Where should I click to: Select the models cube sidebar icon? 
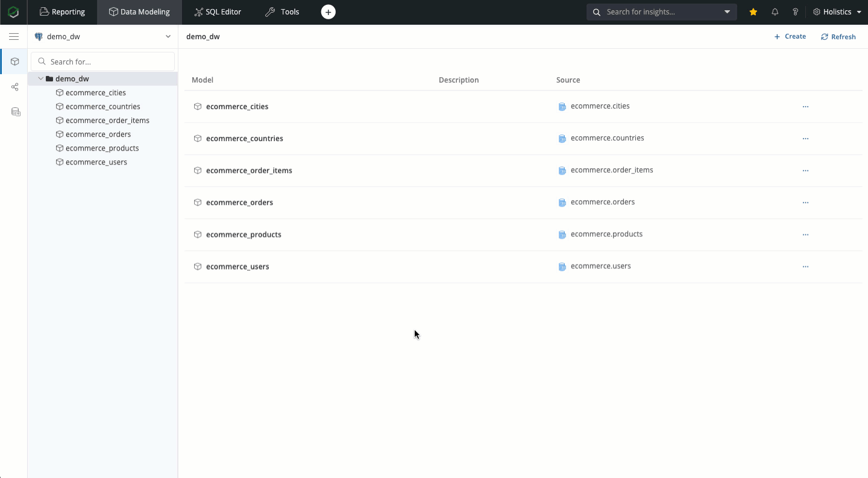pyautogui.click(x=15, y=61)
